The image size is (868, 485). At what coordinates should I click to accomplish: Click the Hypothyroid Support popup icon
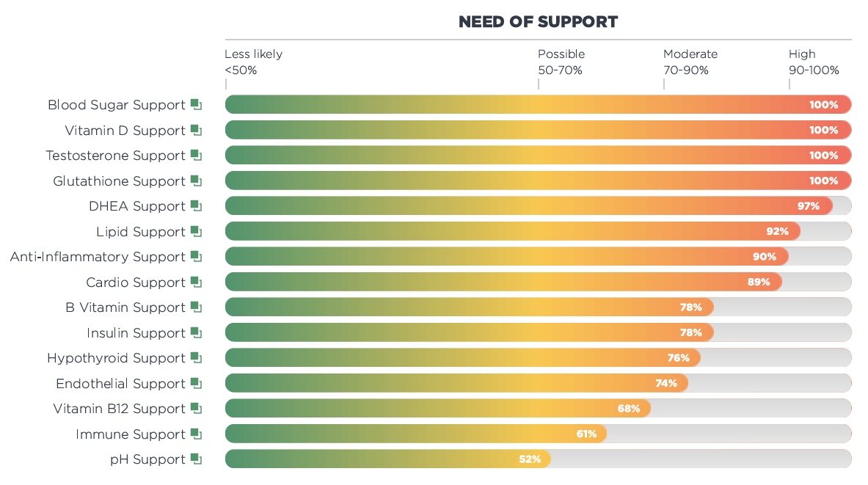(196, 357)
